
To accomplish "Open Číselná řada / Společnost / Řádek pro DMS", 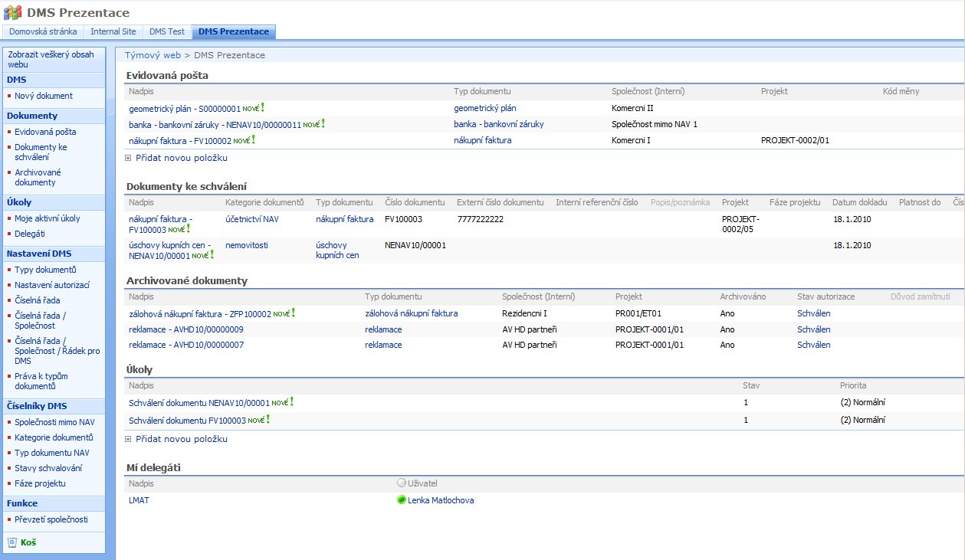I will [57, 351].
